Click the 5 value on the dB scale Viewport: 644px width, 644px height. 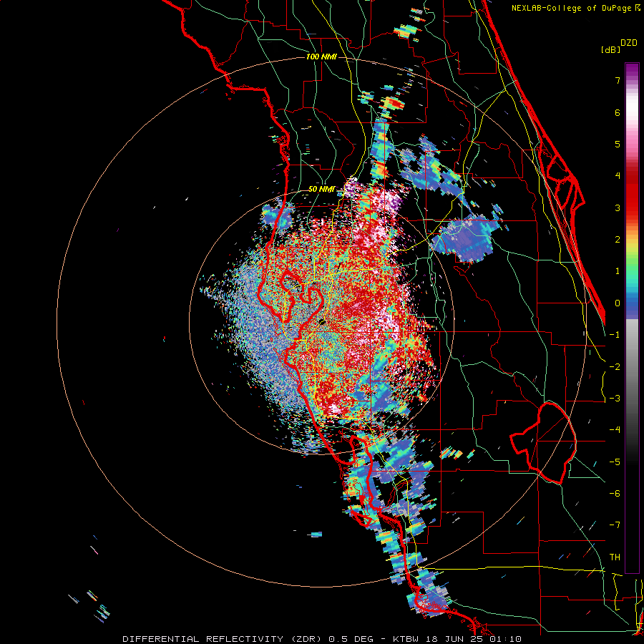pos(618,144)
